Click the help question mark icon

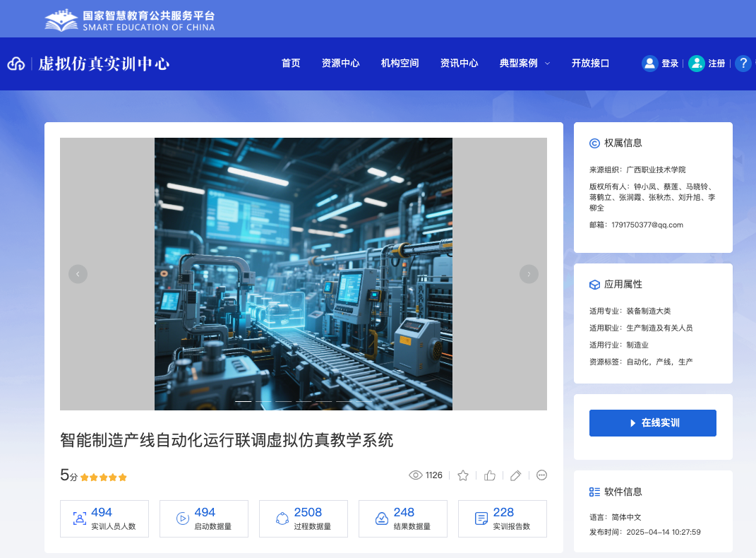(743, 64)
